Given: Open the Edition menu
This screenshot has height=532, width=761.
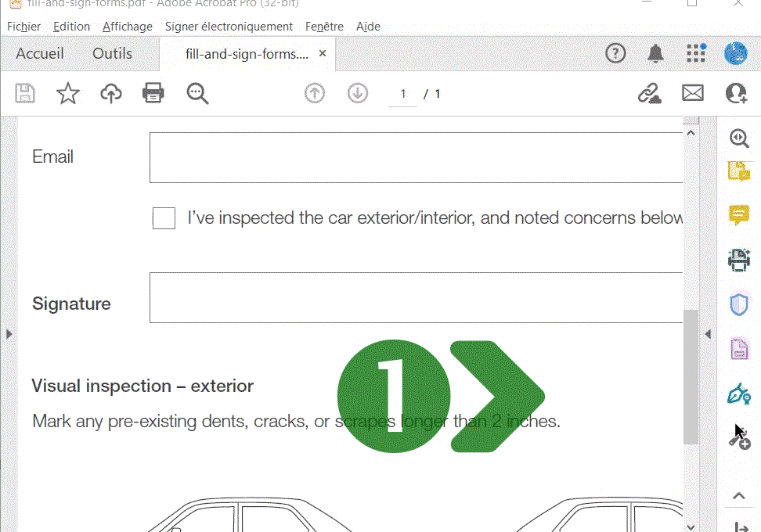Looking at the screenshot, I should point(71,27).
